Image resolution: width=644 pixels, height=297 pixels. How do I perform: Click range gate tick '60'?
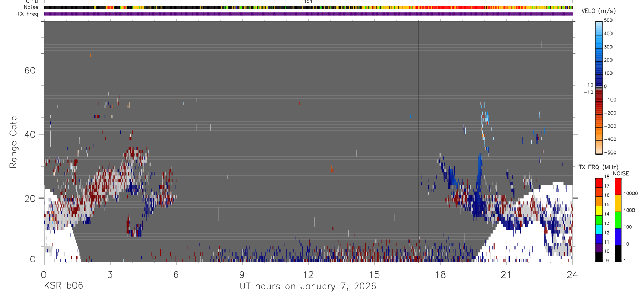[x=29, y=70]
